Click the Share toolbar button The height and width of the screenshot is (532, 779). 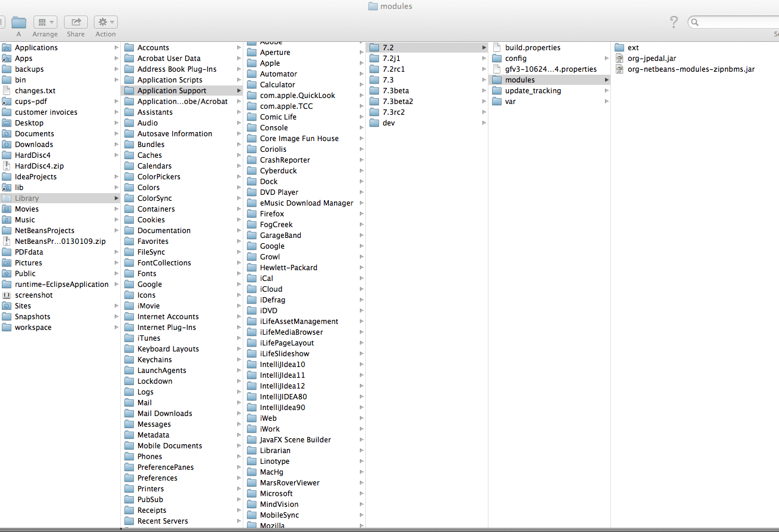(x=75, y=22)
